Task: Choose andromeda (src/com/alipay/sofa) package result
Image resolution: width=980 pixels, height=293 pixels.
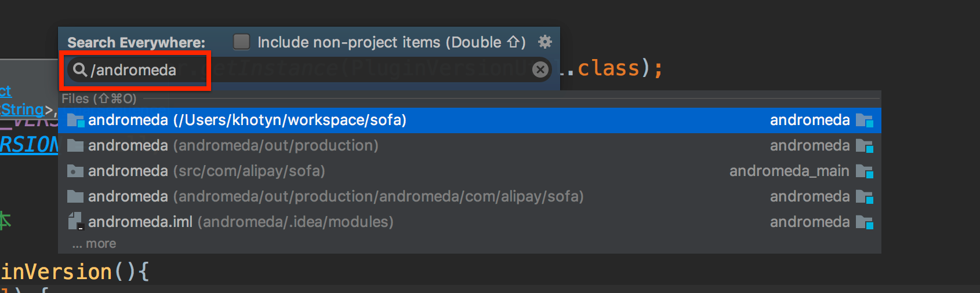Action: coord(470,171)
